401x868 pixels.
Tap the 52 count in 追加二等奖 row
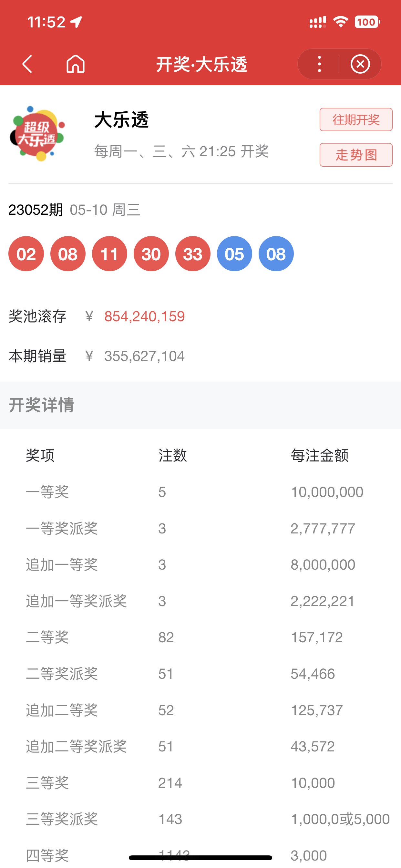pos(166,710)
